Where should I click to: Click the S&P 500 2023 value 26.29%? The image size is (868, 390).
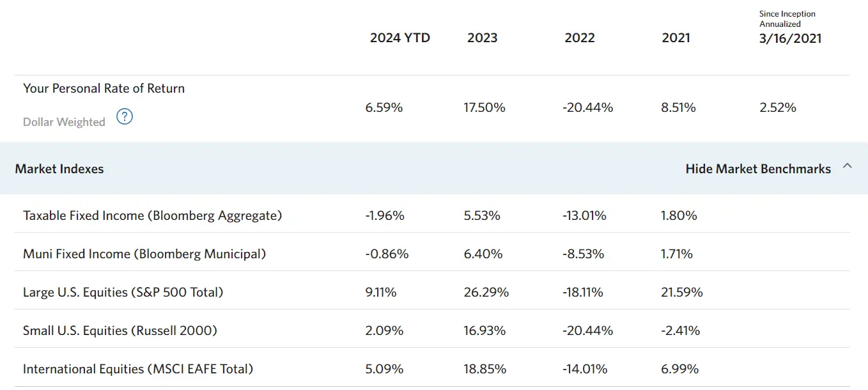486,292
